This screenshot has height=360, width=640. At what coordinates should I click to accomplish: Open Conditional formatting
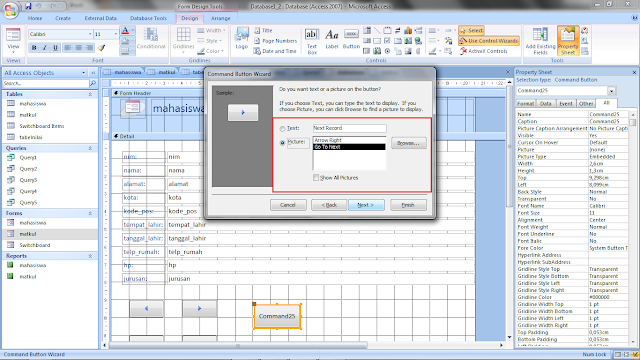151,39
